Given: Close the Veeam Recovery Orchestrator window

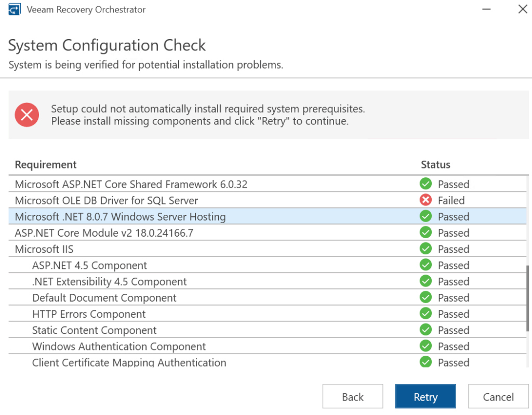Looking at the screenshot, I should coord(523,9).
